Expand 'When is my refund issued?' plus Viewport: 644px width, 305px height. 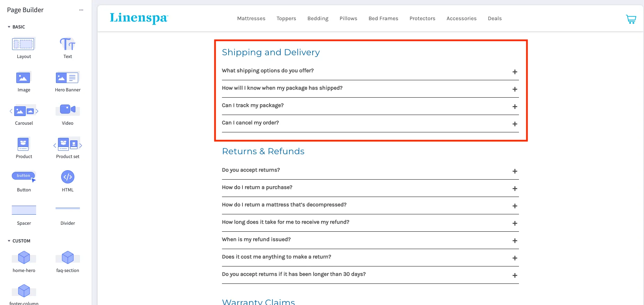(515, 241)
